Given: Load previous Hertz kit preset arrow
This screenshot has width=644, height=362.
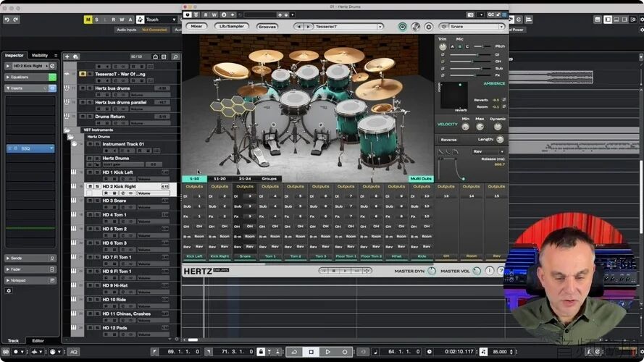Looking at the screenshot, I should pos(299,27).
